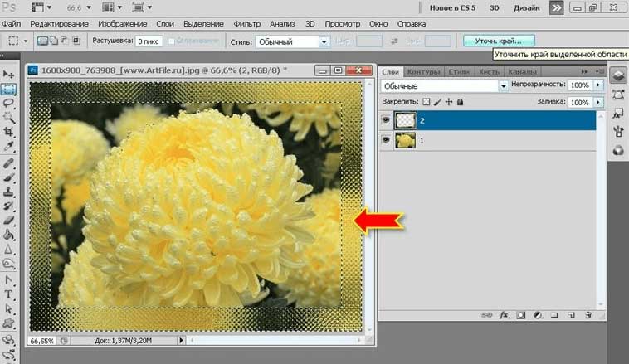Open the Стиль dropdown in options bar
This screenshot has height=364, width=629.
coord(290,41)
